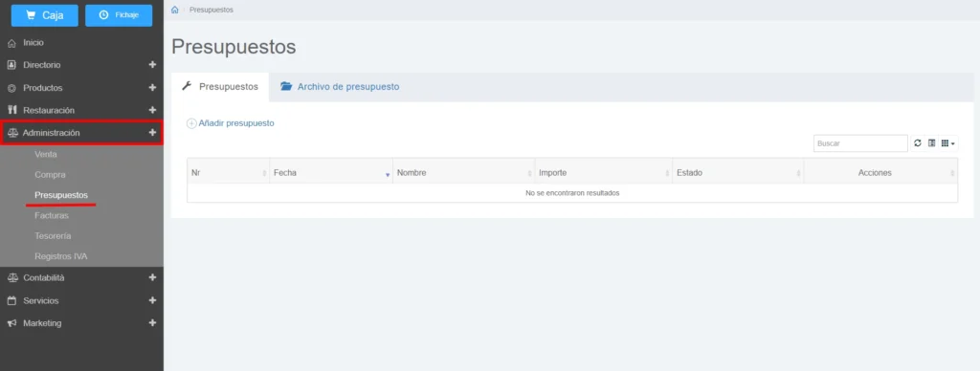Switch to the Presupuestos tab
This screenshot has height=371, width=980.
220,87
